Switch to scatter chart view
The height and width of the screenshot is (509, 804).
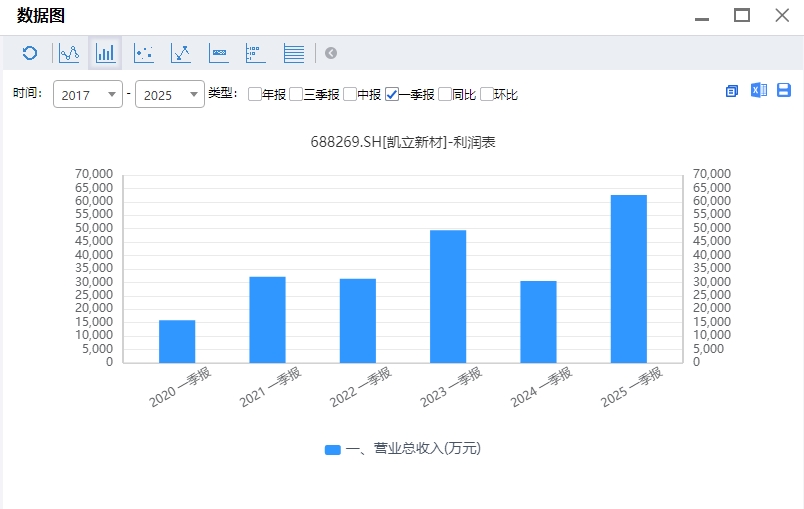click(144, 53)
